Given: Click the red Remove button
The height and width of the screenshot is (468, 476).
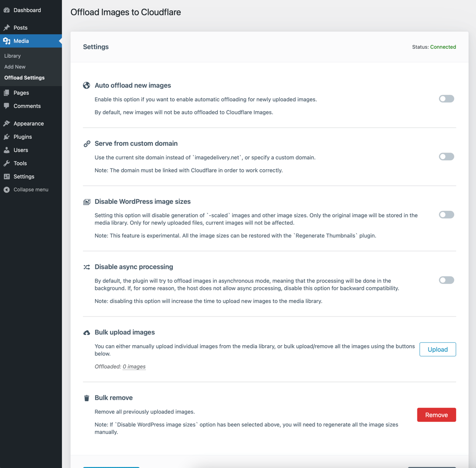Looking at the screenshot, I should pos(436,415).
